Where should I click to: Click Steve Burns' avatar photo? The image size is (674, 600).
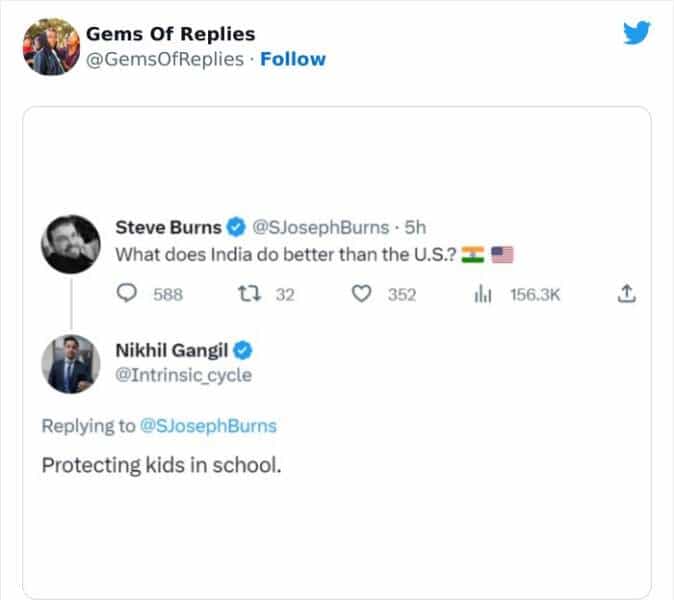point(71,245)
